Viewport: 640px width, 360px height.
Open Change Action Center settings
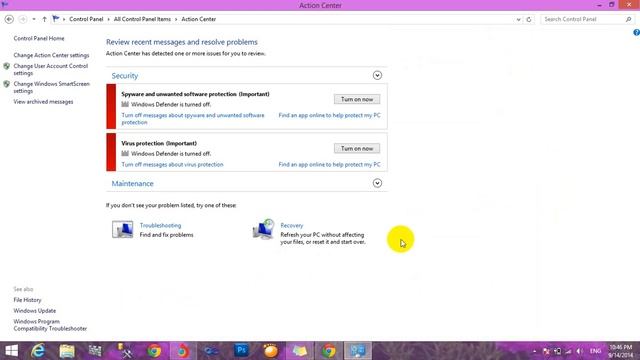[51, 55]
